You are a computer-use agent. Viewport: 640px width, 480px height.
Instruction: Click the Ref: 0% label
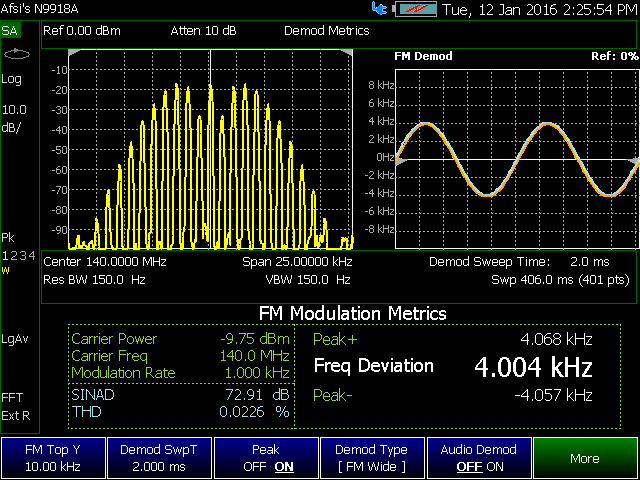point(614,56)
